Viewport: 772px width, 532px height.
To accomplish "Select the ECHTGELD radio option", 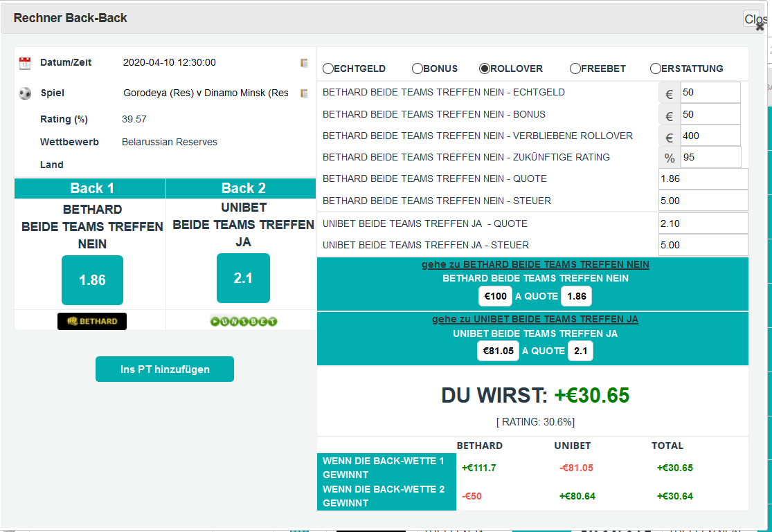I will point(328,69).
